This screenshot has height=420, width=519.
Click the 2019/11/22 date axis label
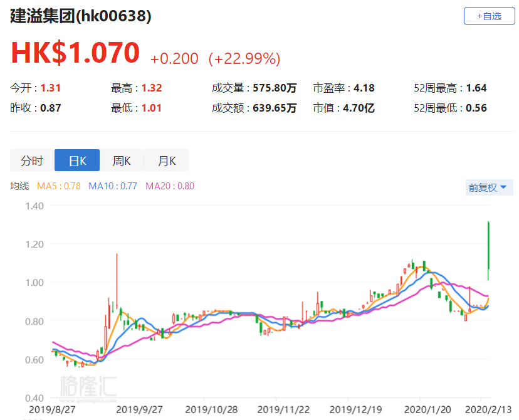point(284,410)
